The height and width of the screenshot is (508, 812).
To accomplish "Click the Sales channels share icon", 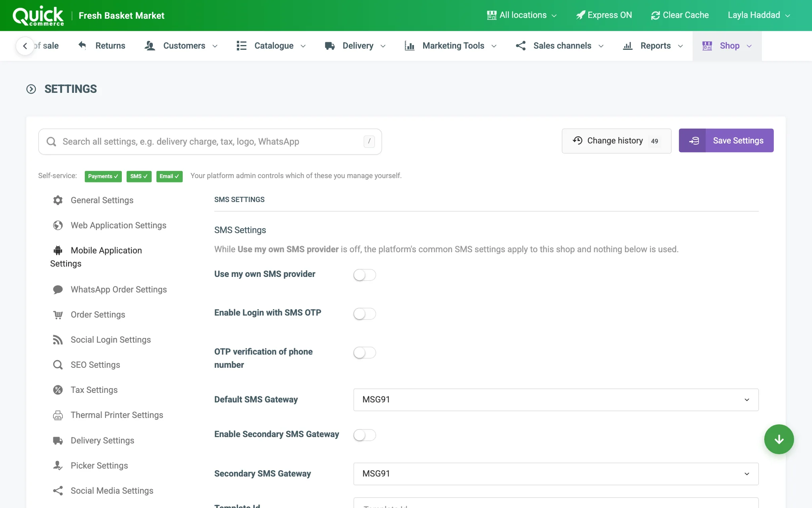I will (521, 46).
